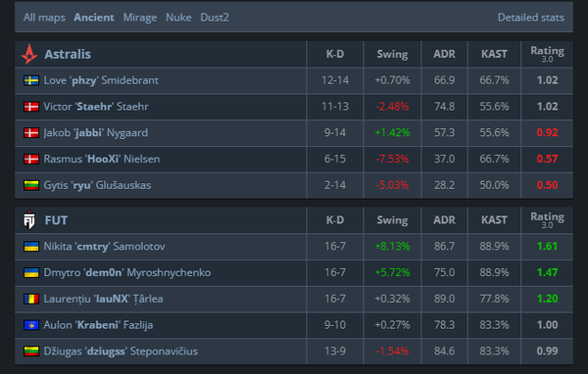
Task: Click the FUT team logo
Action: (29, 220)
